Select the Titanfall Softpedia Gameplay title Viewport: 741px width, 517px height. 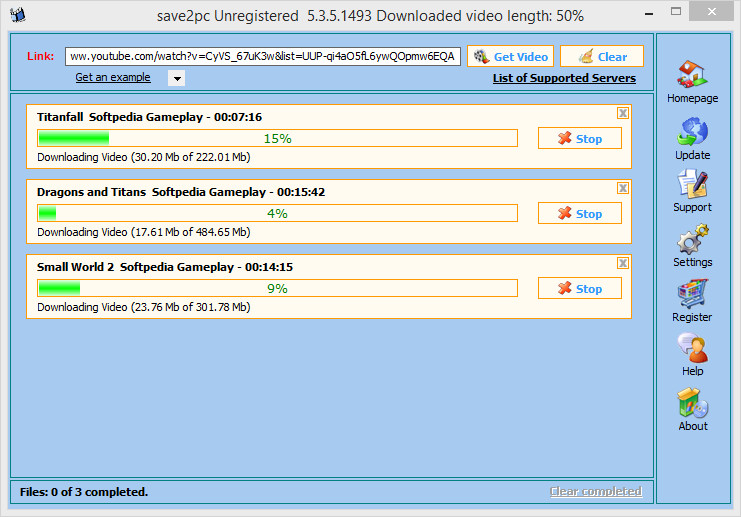click(149, 117)
